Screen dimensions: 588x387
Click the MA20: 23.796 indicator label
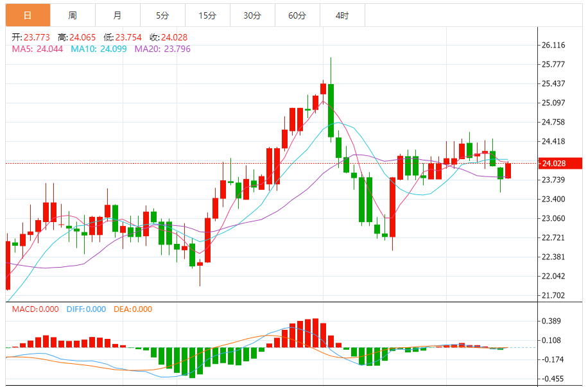pyautogui.click(x=162, y=49)
